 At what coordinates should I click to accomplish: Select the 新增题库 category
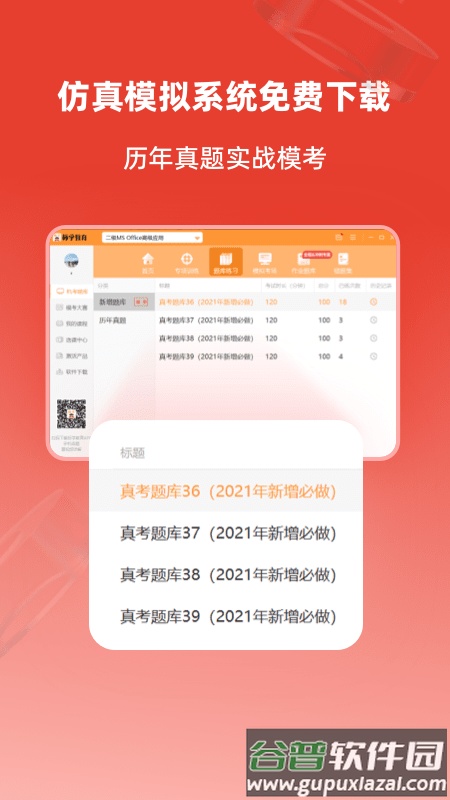click(x=124, y=302)
